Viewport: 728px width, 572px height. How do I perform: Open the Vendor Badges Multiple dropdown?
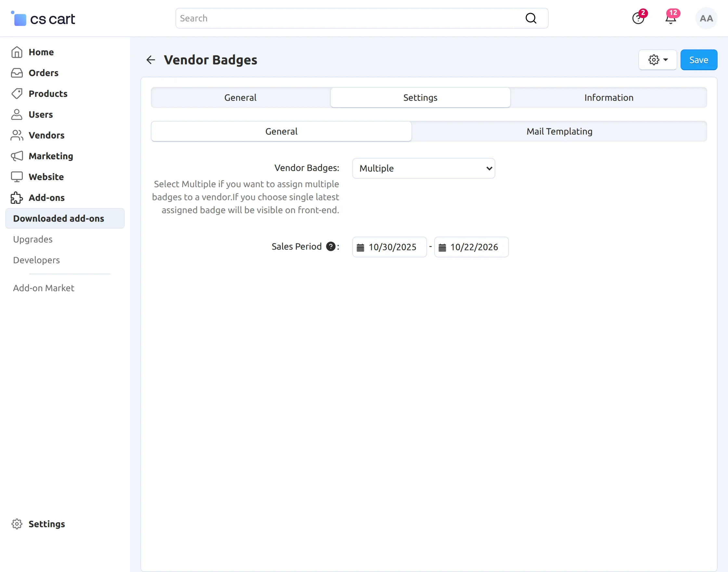tap(423, 168)
